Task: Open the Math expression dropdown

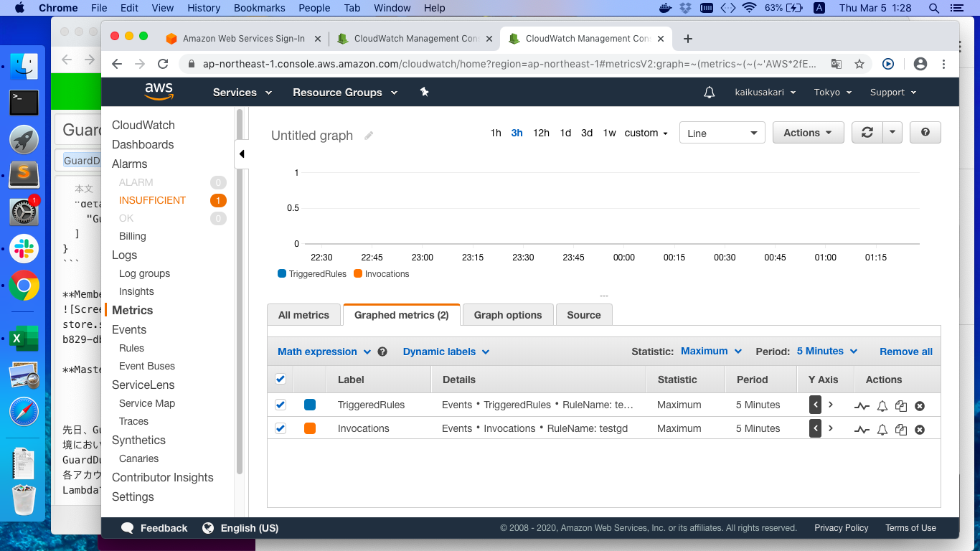Action: 324,352
